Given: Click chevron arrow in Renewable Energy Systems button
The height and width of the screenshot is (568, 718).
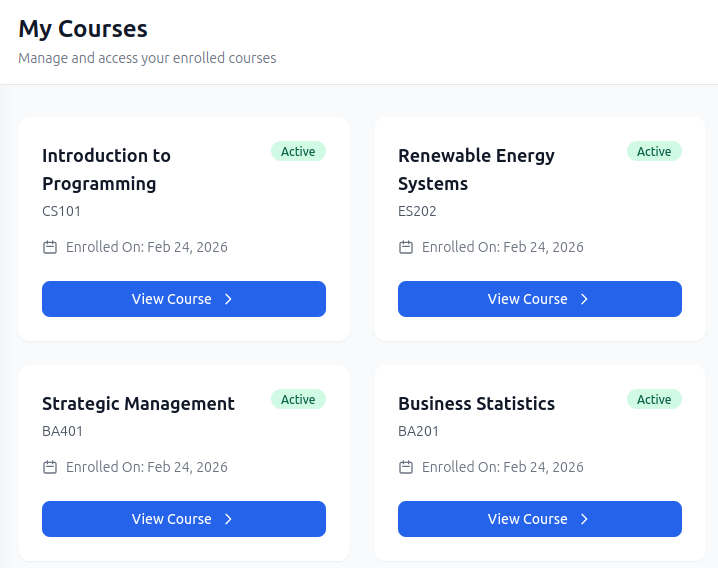Looking at the screenshot, I should click(584, 299).
